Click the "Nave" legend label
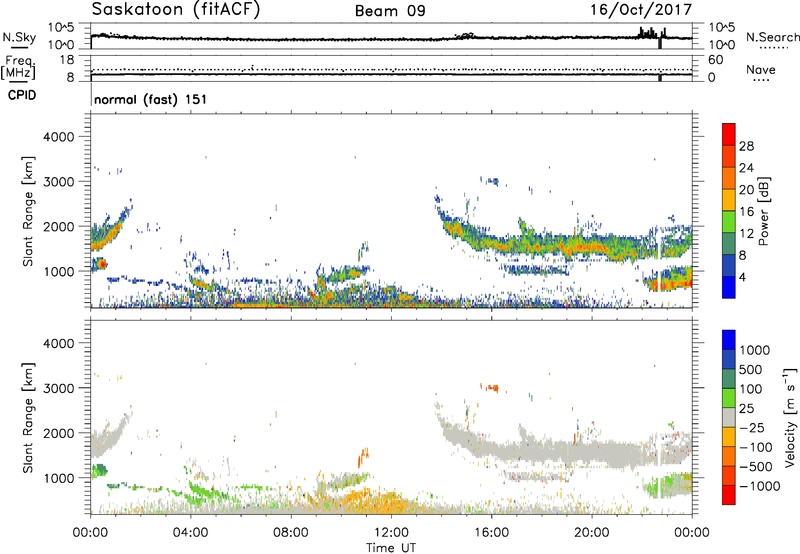 point(761,69)
